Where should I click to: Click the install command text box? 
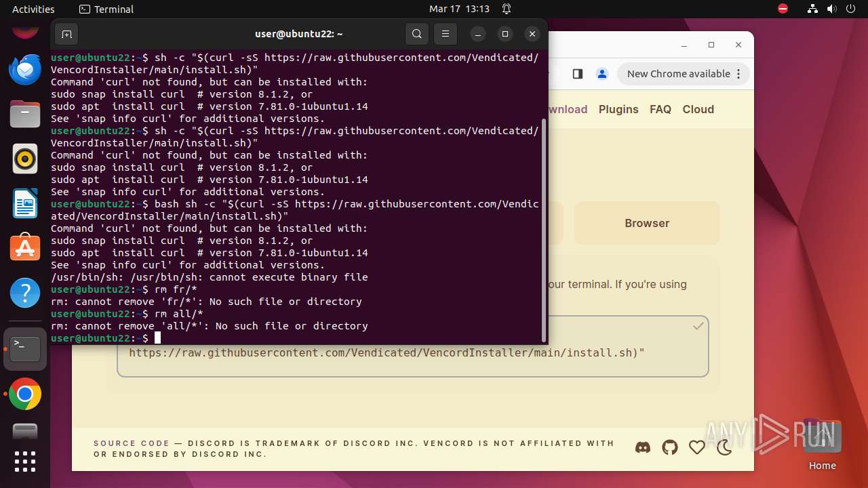[413, 346]
